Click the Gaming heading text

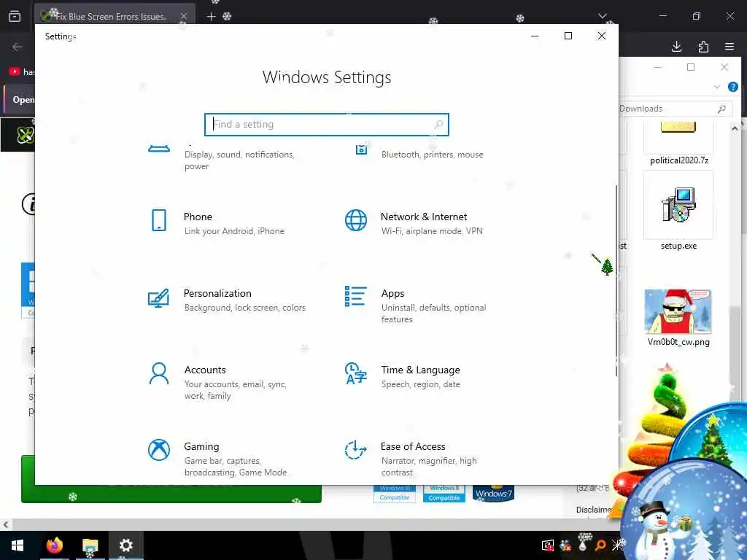click(x=201, y=447)
